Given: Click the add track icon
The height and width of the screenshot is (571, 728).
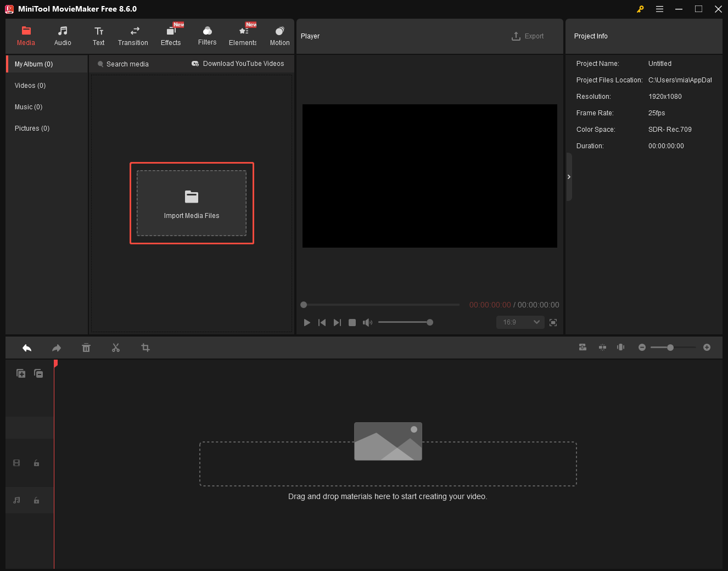Looking at the screenshot, I should 21,373.
